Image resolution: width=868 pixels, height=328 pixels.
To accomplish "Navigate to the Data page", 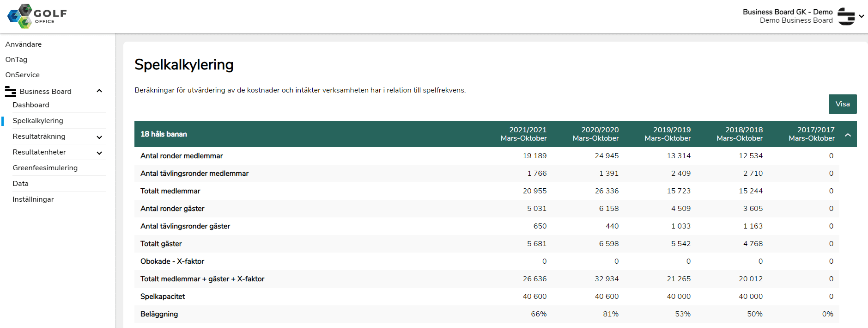I will pyautogui.click(x=21, y=184).
